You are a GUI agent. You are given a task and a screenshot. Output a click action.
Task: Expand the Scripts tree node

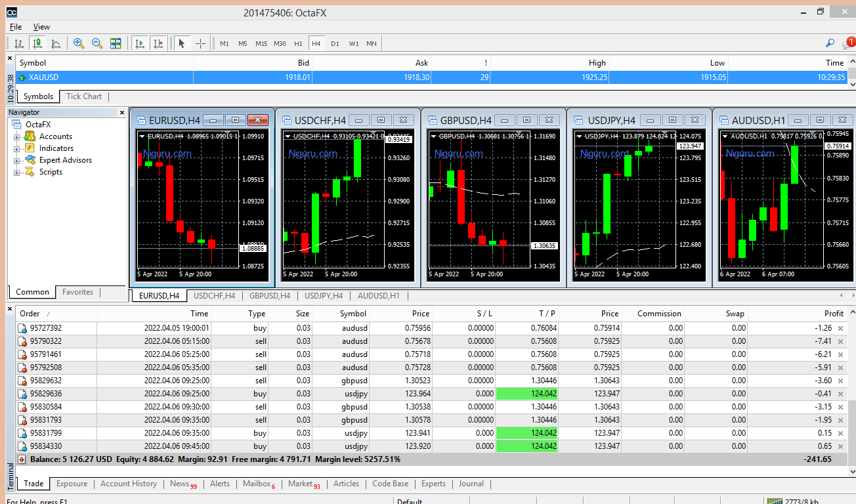coord(16,172)
